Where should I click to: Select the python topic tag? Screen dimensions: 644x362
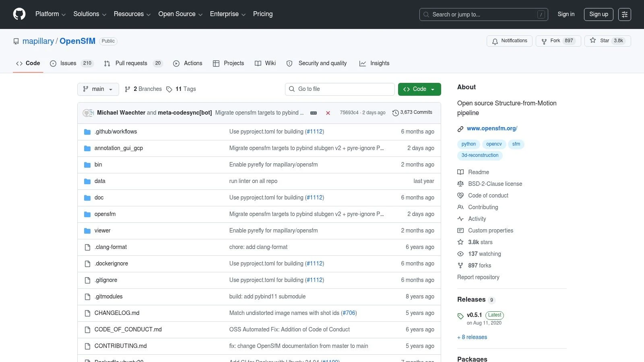click(x=469, y=144)
